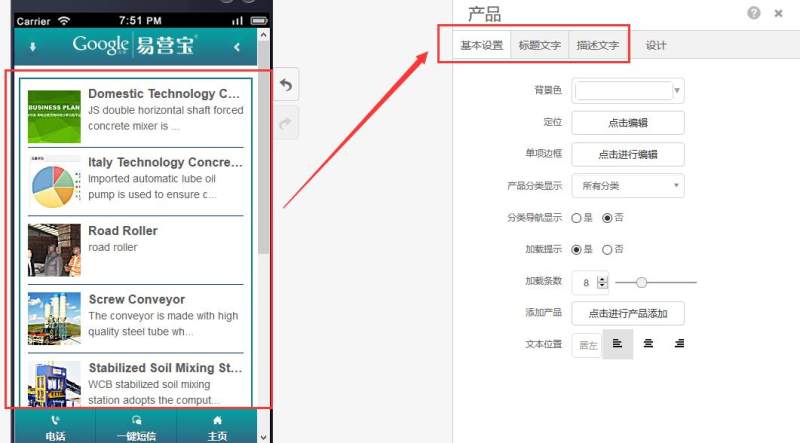Screen dimensions: 800x443
Task: Click the back chevron in phone header
Action: click(x=237, y=47)
